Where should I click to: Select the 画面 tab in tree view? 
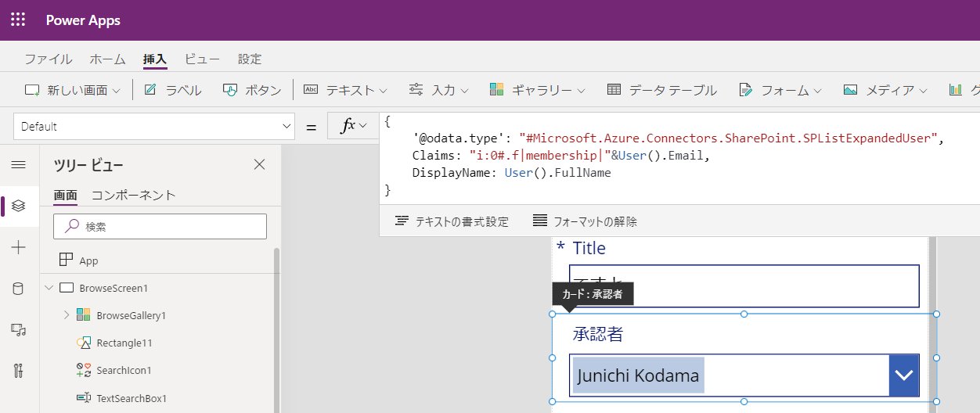click(x=65, y=195)
